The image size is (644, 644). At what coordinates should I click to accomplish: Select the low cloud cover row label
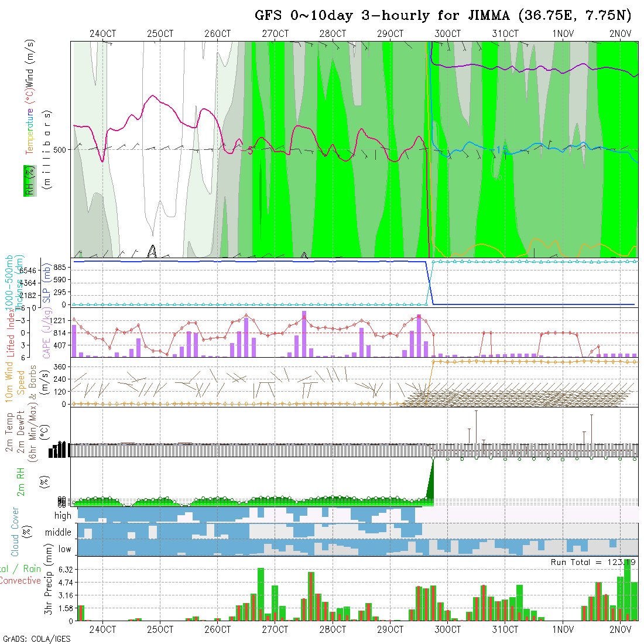click(64, 549)
